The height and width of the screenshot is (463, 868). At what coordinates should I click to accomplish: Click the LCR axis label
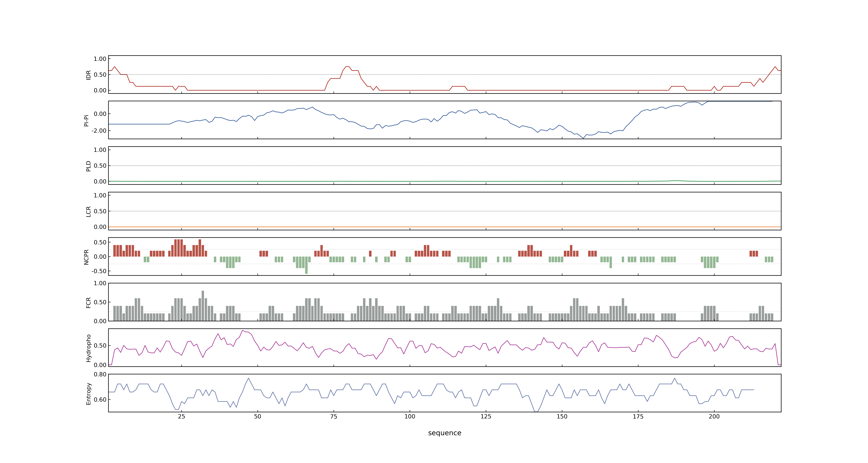(88, 211)
